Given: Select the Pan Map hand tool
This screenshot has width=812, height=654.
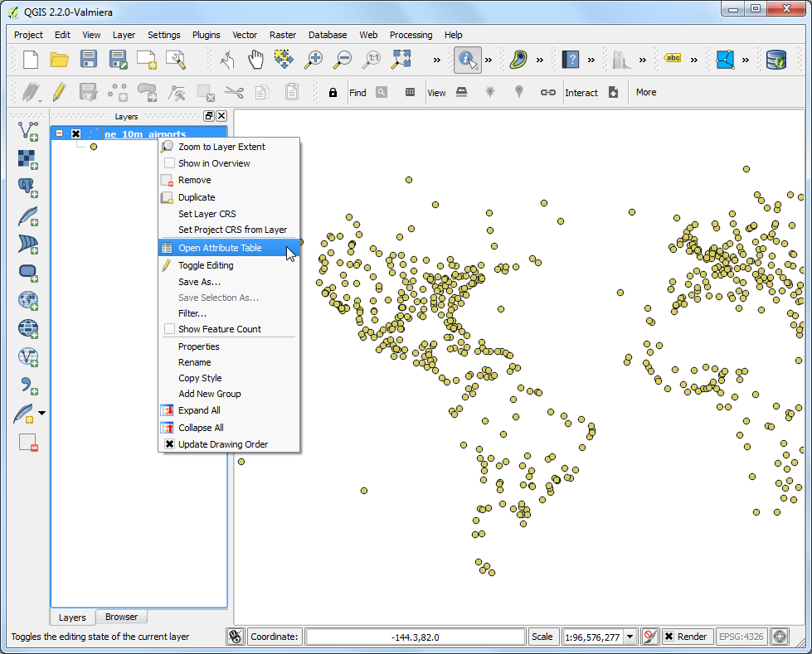Looking at the screenshot, I should click(x=255, y=60).
